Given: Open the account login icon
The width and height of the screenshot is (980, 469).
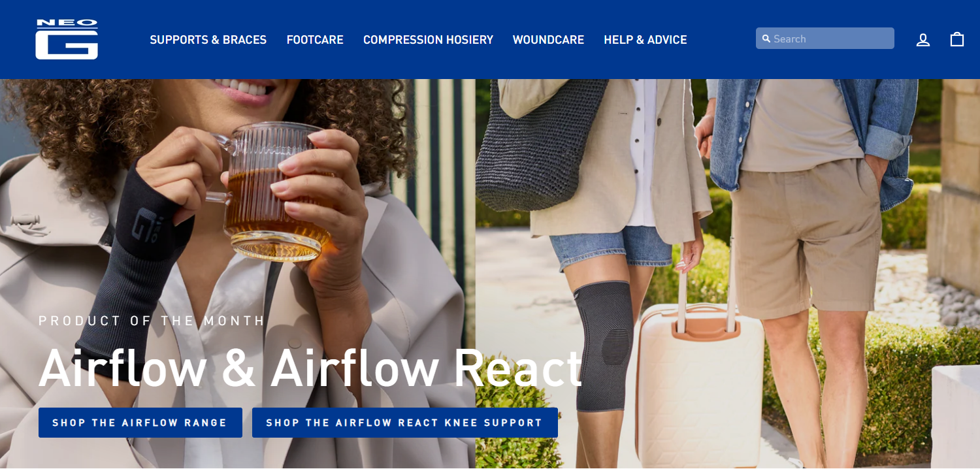Looking at the screenshot, I should [923, 40].
